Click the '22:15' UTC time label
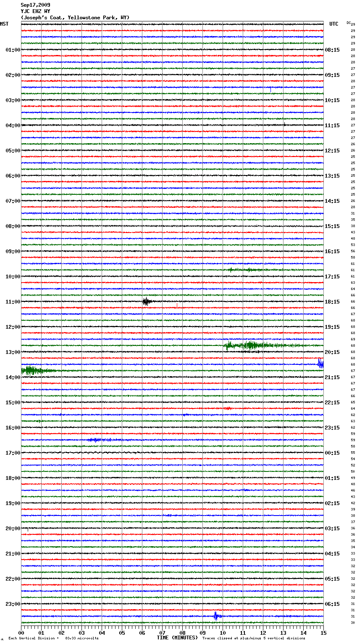Screen dimensions: 357x644 pos(332,403)
